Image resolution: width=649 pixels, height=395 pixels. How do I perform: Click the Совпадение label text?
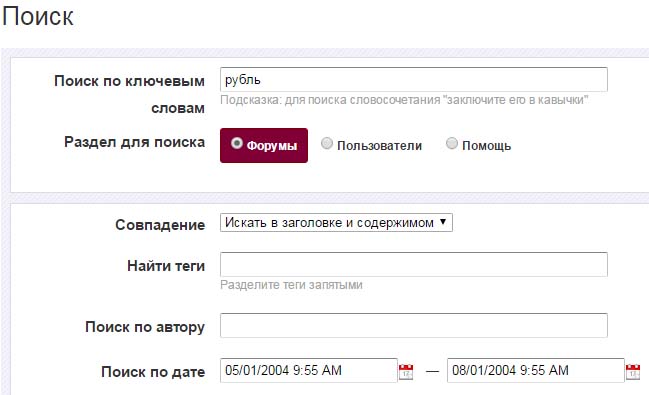pos(160,225)
